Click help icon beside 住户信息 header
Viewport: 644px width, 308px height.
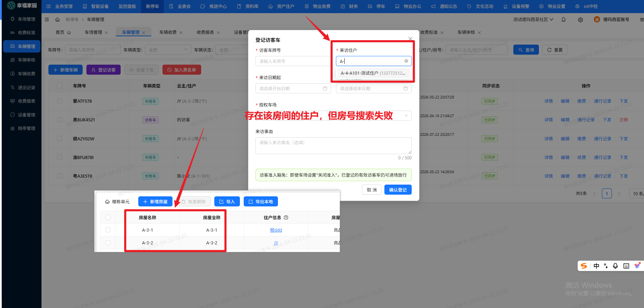[286, 218]
